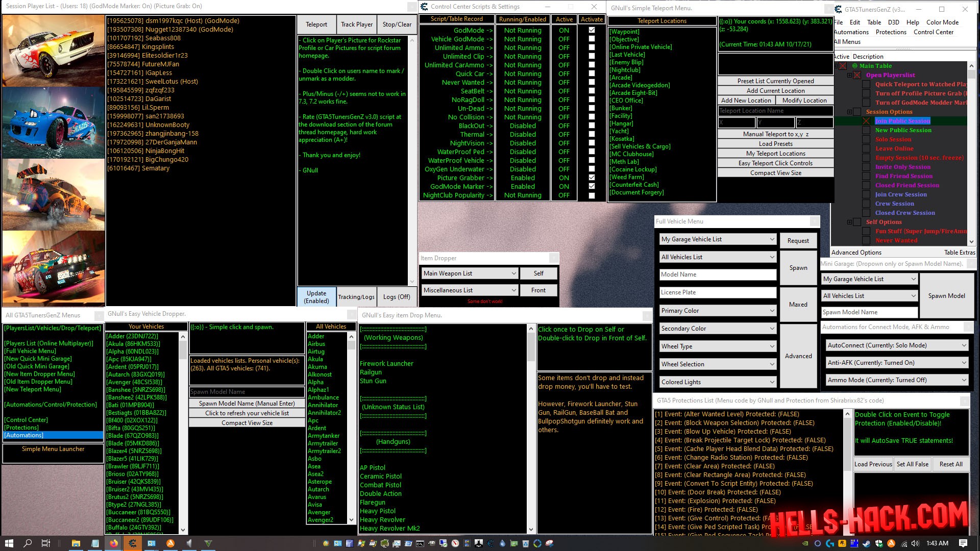Click the Your Vehicles list scrollbar
Image resolution: width=980 pixels, height=551 pixels.
183,433
